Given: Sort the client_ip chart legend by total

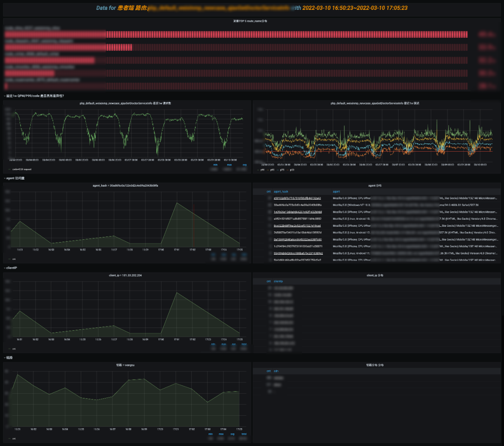Looking at the screenshot, I should coord(243,344).
